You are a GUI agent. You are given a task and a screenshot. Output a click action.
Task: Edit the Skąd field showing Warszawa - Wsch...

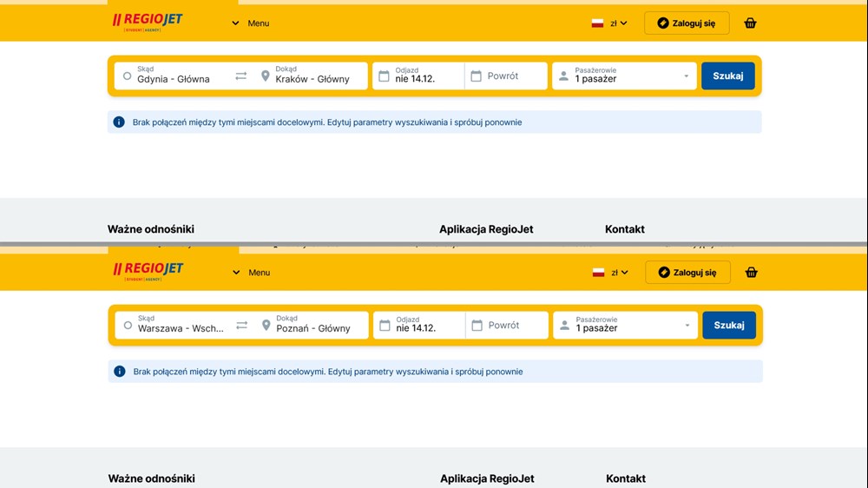tap(181, 328)
